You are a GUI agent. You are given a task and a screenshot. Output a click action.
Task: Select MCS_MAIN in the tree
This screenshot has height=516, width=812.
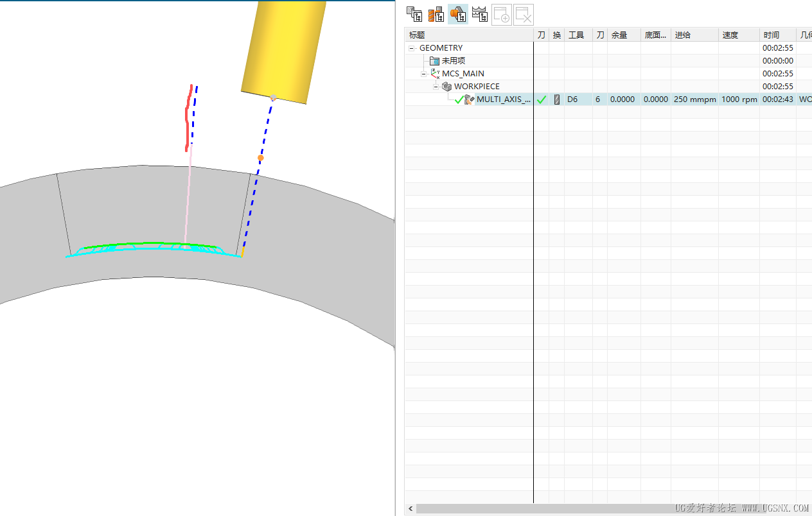(463, 74)
